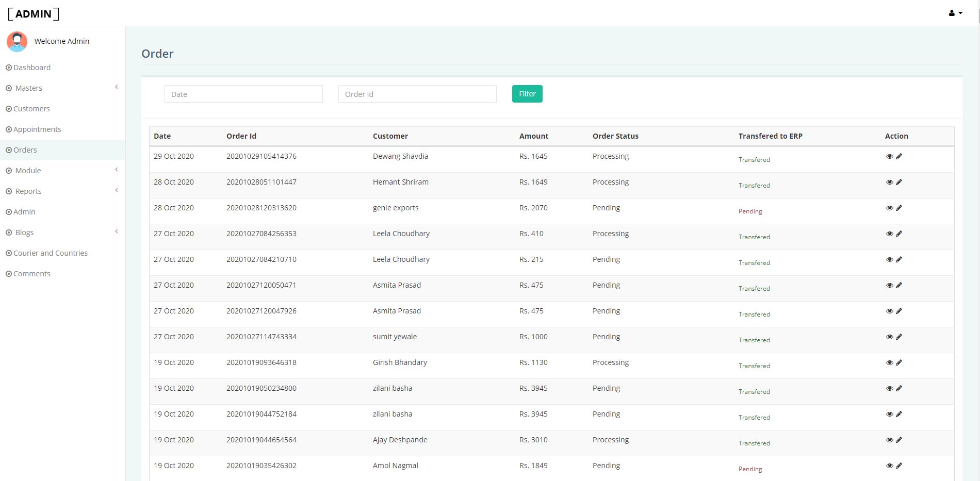Edit Hemant Shriram's order with pencil icon
The image size is (980, 481).
[899, 182]
